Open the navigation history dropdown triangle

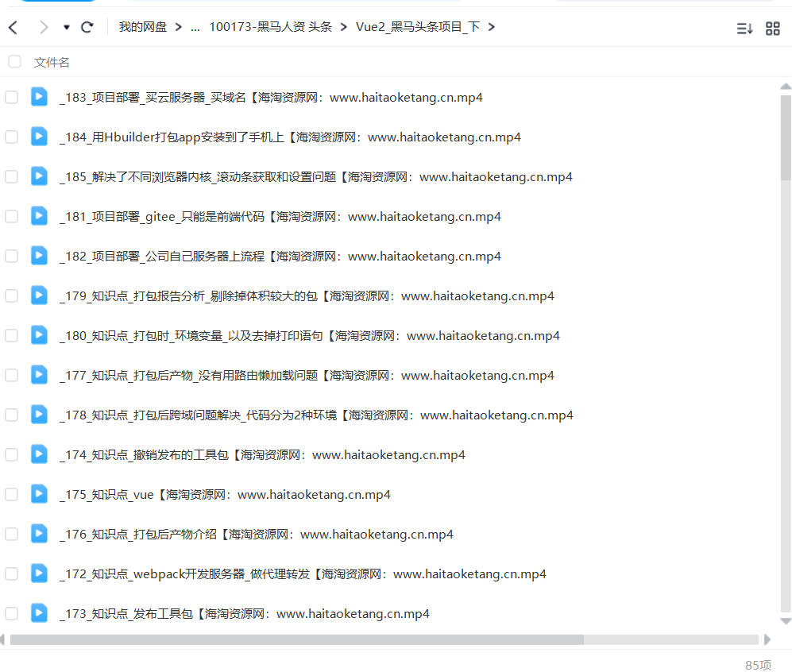pos(66,27)
